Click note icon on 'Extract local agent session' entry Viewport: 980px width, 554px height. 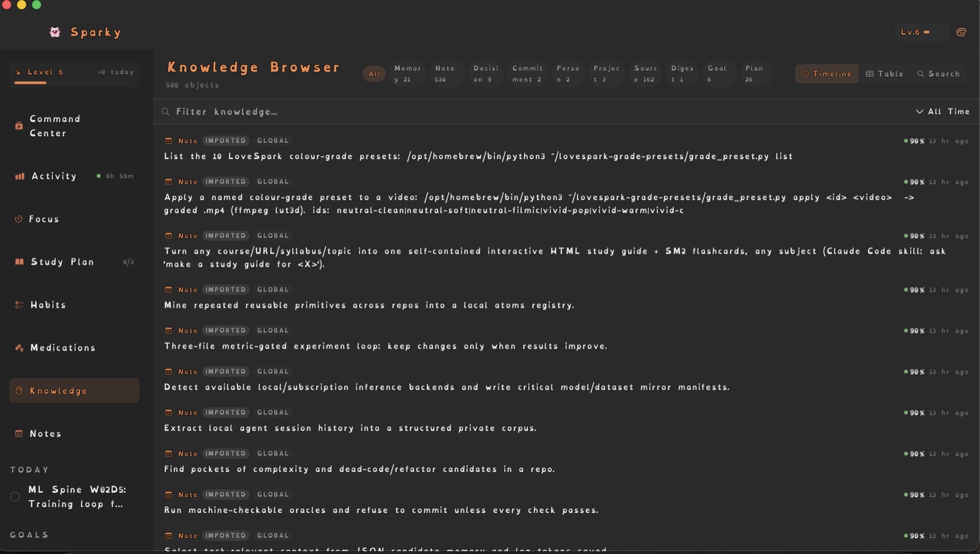tap(168, 412)
